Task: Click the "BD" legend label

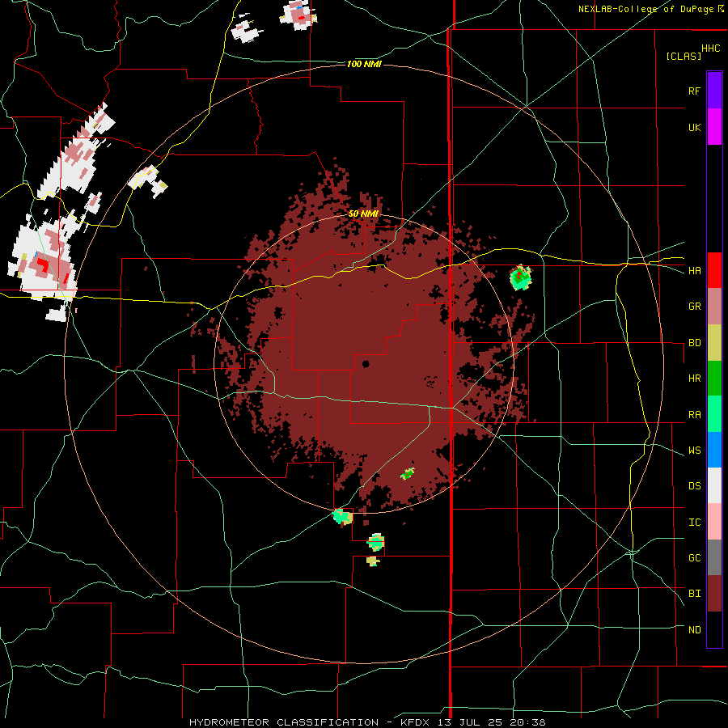Action: click(x=694, y=343)
